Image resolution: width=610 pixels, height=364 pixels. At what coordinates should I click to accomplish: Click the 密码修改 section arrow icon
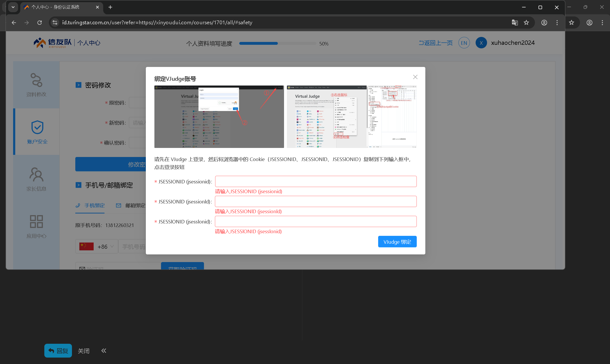coord(78,85)
